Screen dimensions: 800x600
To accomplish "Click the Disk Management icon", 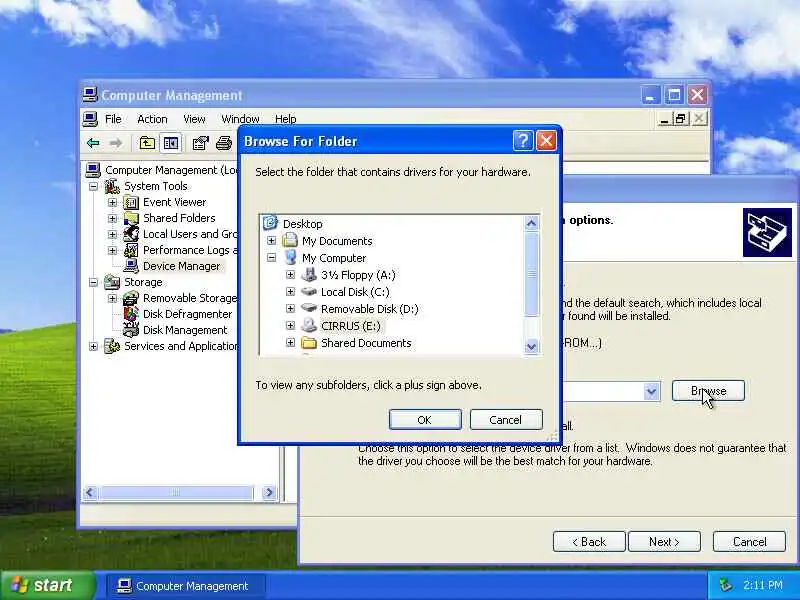I will (x=131, y=330).
